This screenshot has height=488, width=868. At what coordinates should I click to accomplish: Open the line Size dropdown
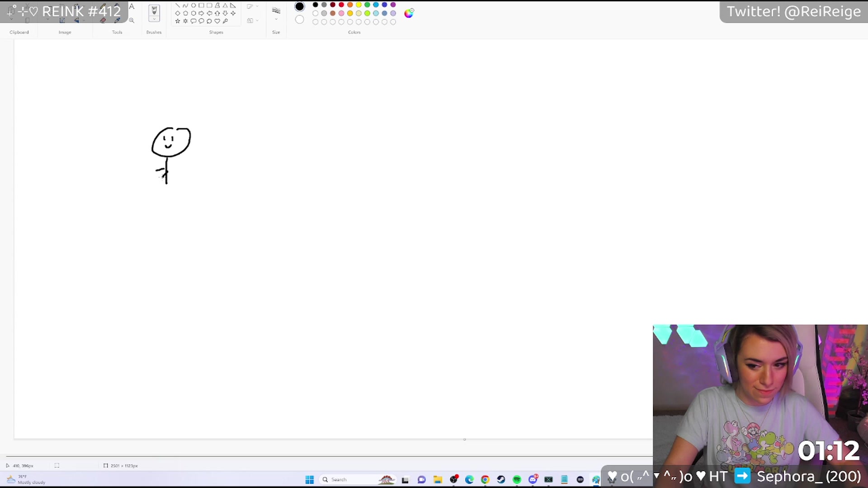(x=276, y=13)
